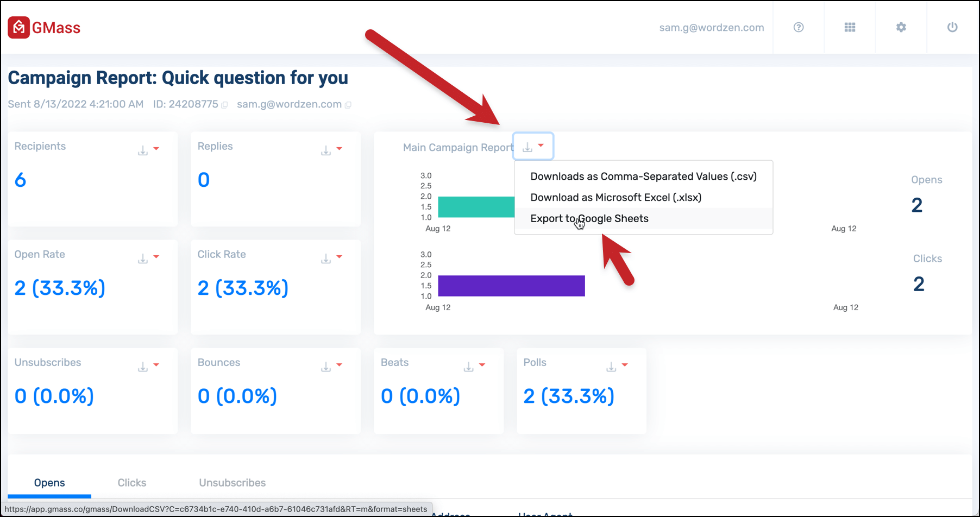
Task: Click Unsubscribes value 0 (0.0%)
Action: (x=54, y=396)
